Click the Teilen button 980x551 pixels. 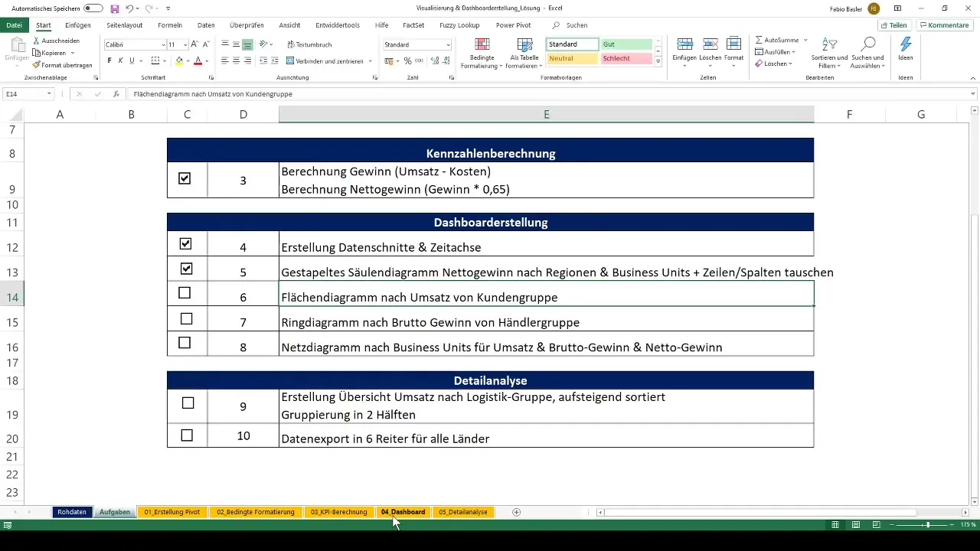coord(894,25)
